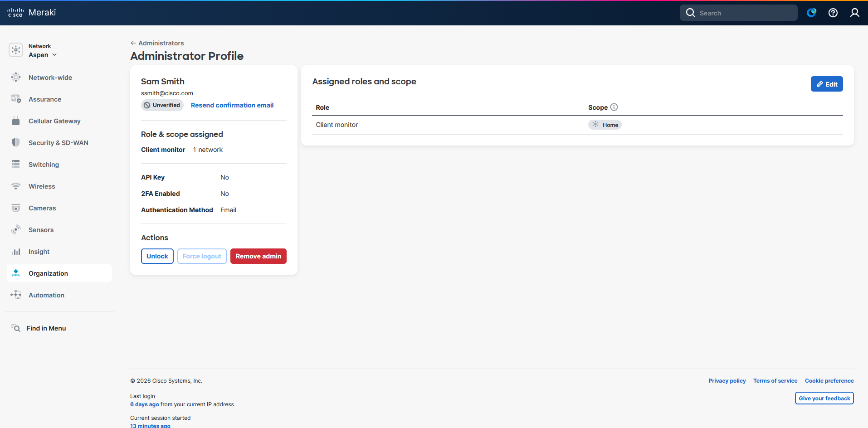Click the Cisco Meraki logo
Image resolution: width=868 pixels, height=428 pixels.
pos(31,13)
